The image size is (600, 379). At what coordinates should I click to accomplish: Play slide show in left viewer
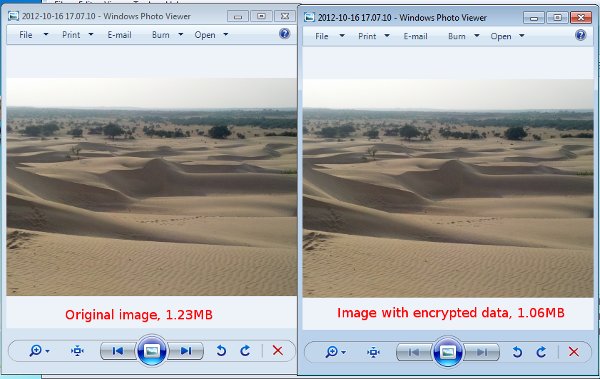(152, 351)
